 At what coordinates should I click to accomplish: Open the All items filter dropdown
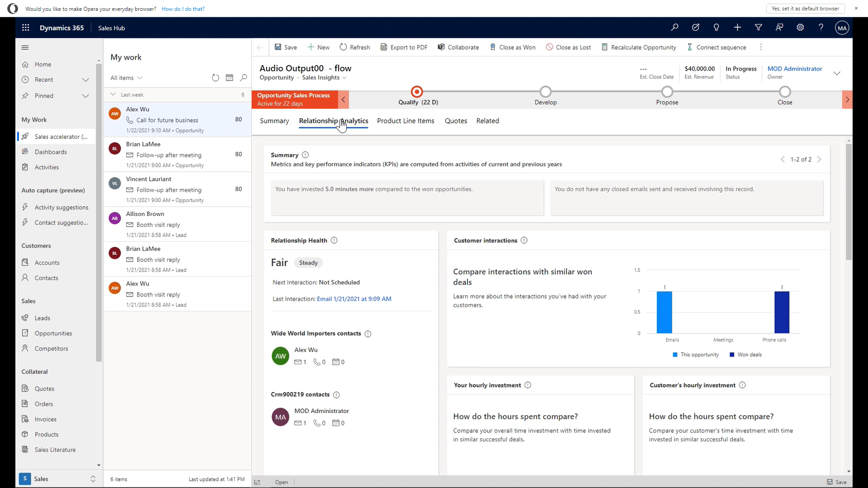coord(127,78)
